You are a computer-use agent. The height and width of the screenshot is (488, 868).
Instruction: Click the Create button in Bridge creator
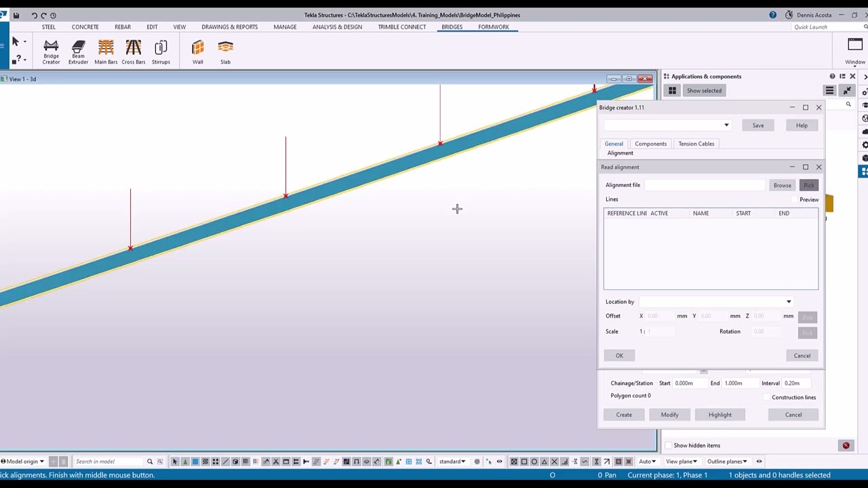(x=624, y=415)
